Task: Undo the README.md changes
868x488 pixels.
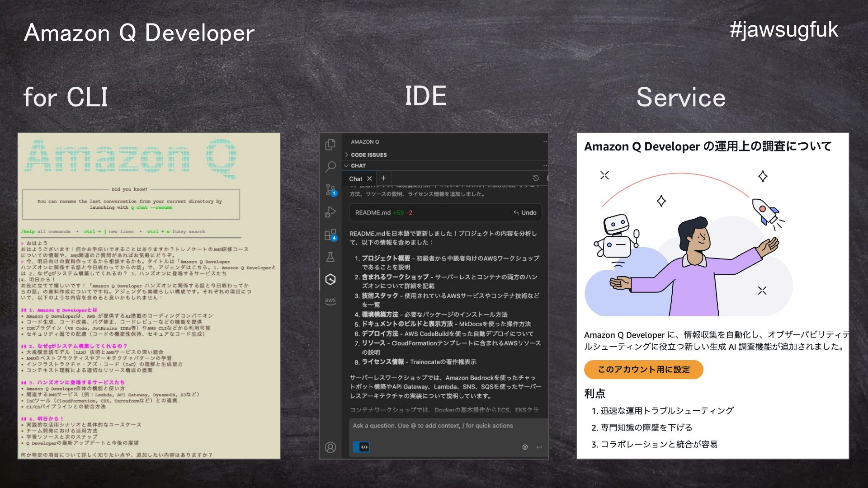Action: pyautogui.click(x=525, y=212)
